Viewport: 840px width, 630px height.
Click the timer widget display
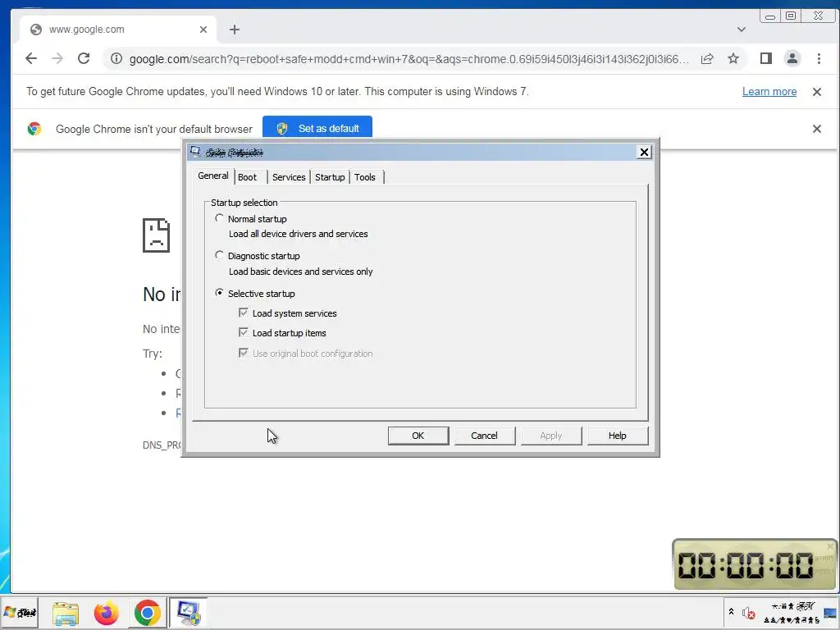click(x=746, y=565)
